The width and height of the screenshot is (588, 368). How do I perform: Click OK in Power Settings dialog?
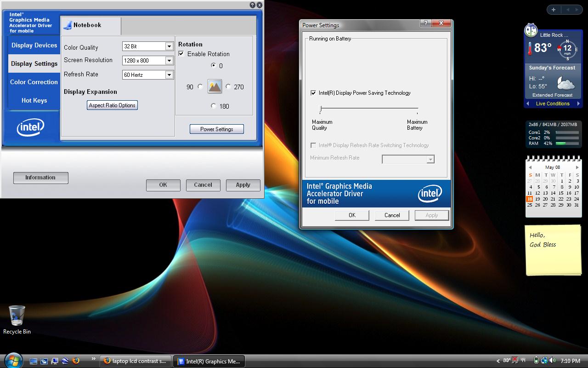[x=352, y=215]
